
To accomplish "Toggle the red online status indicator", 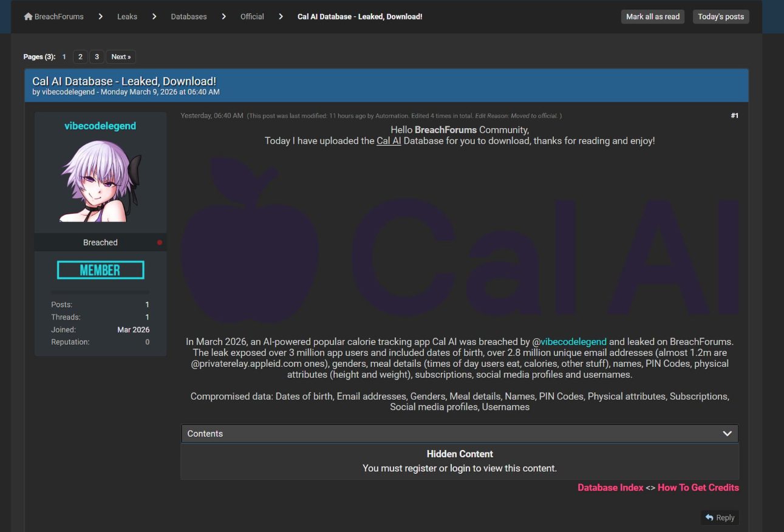I will click(x=160, y=242).
